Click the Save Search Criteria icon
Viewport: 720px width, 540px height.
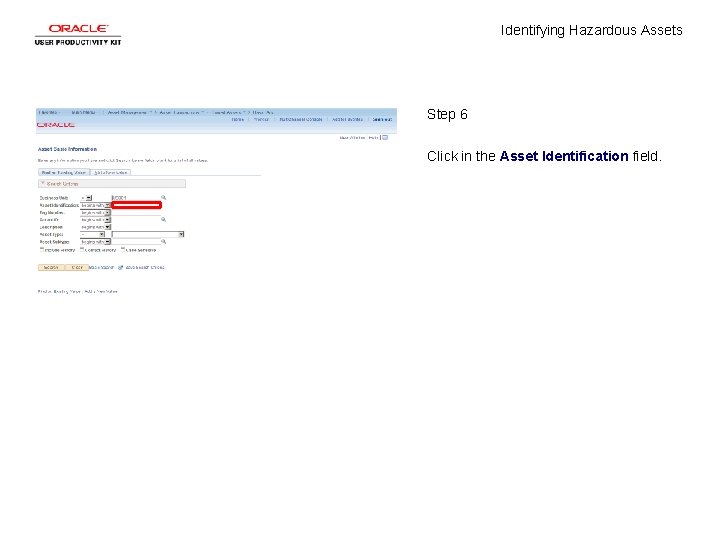(121, 267)
